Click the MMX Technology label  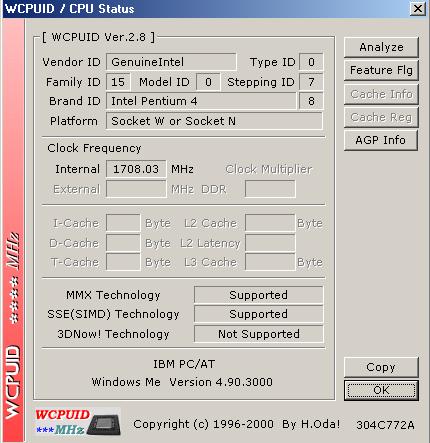pyautogui.click(x=113, y=295)
